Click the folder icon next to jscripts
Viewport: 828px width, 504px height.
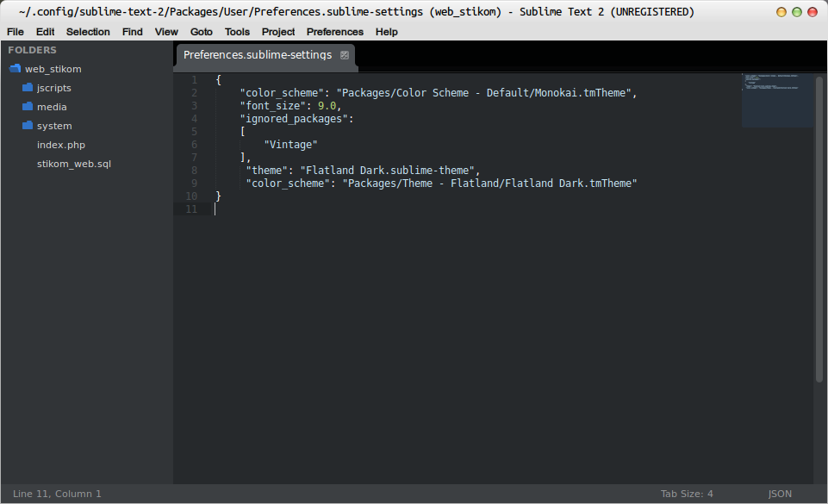(27, 88)
